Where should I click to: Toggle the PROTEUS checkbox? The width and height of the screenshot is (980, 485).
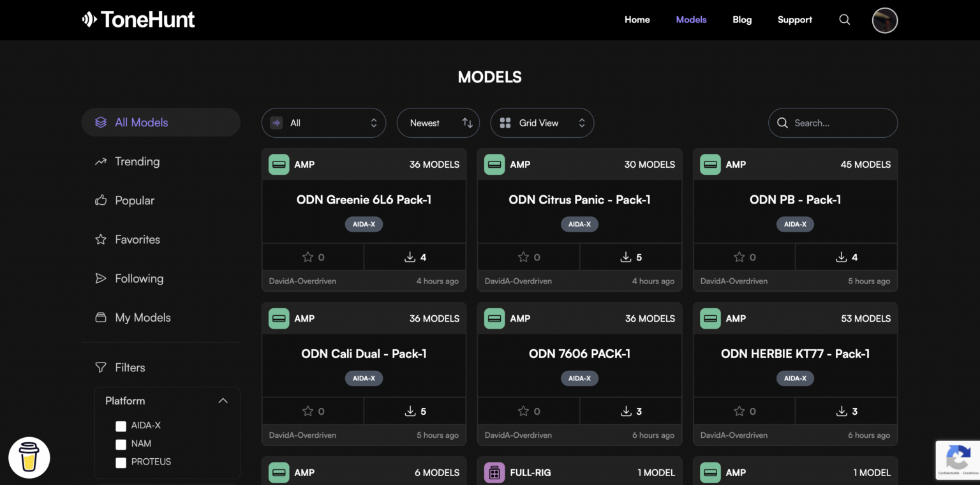(121, 461)
